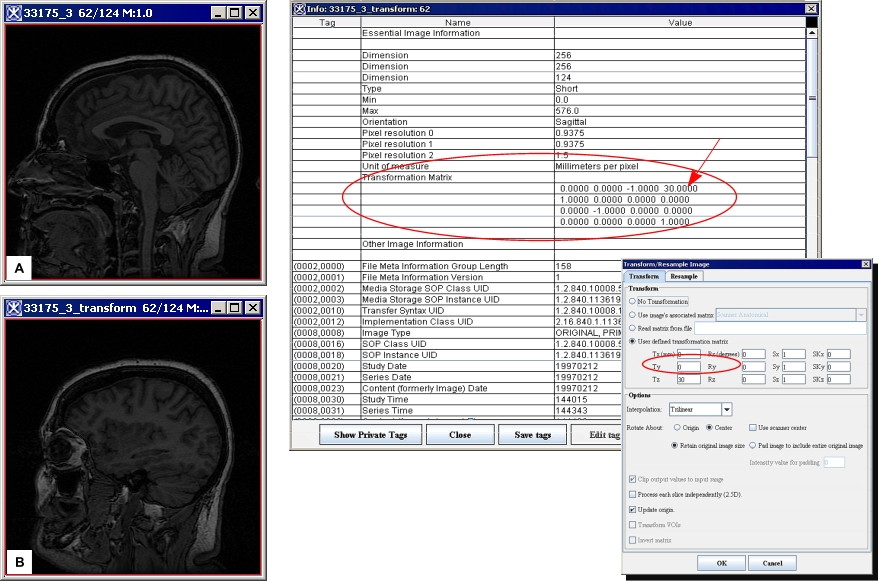Select Origin as the rotate about point

[x=680, y=428]
